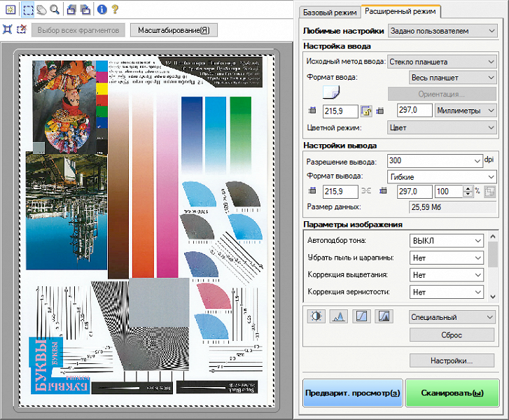Open the scanner information icon
The height and width of the screenshot is (420, 509).
click(x=102, y=10)
